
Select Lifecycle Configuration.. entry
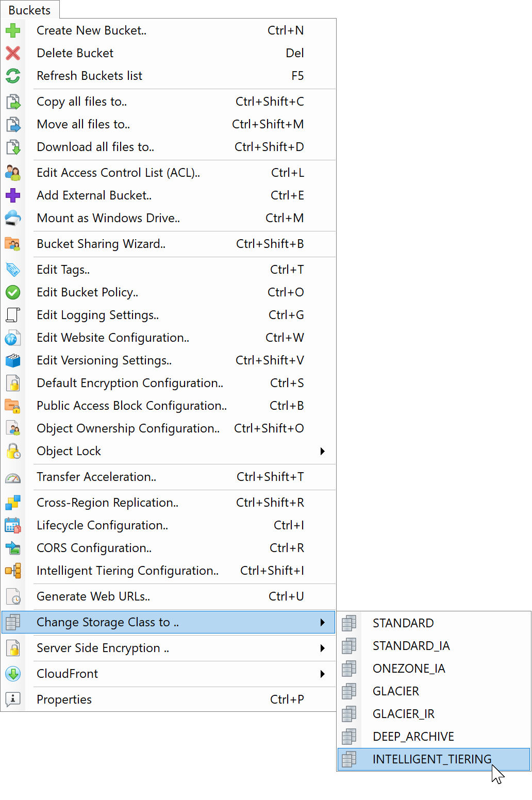click(x=169, y=525)
